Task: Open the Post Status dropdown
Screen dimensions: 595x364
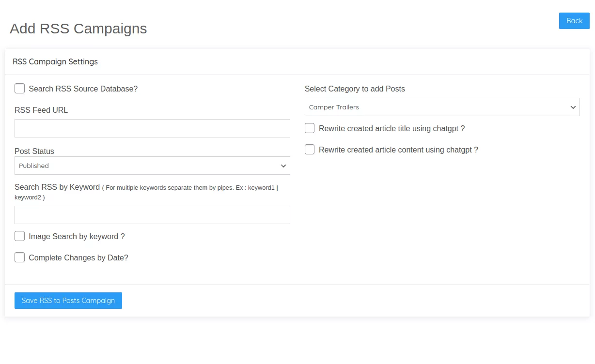Action: coord(152,166)
